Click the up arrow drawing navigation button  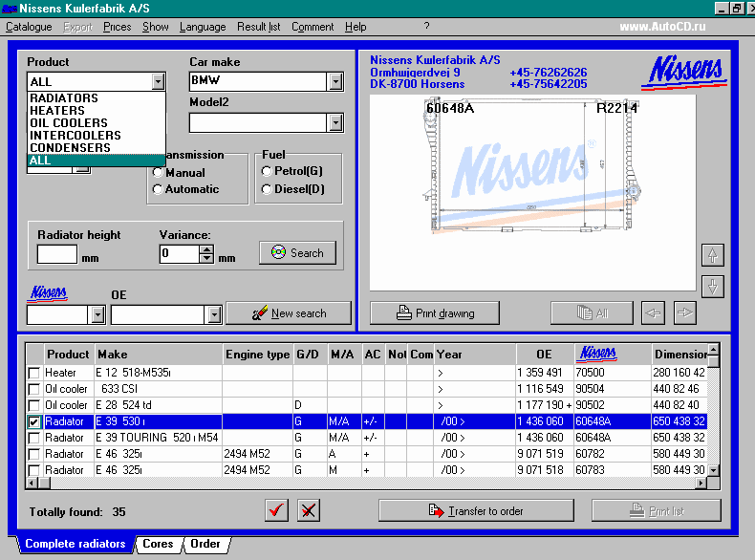click(713, 255)
